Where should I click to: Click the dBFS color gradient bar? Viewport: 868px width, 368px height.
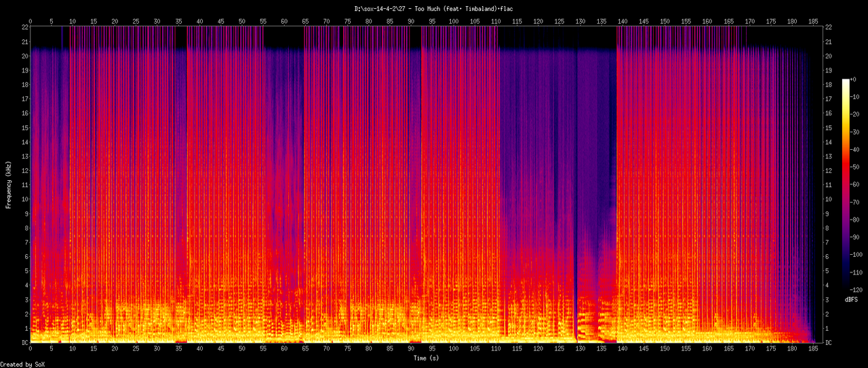point(846,184)
